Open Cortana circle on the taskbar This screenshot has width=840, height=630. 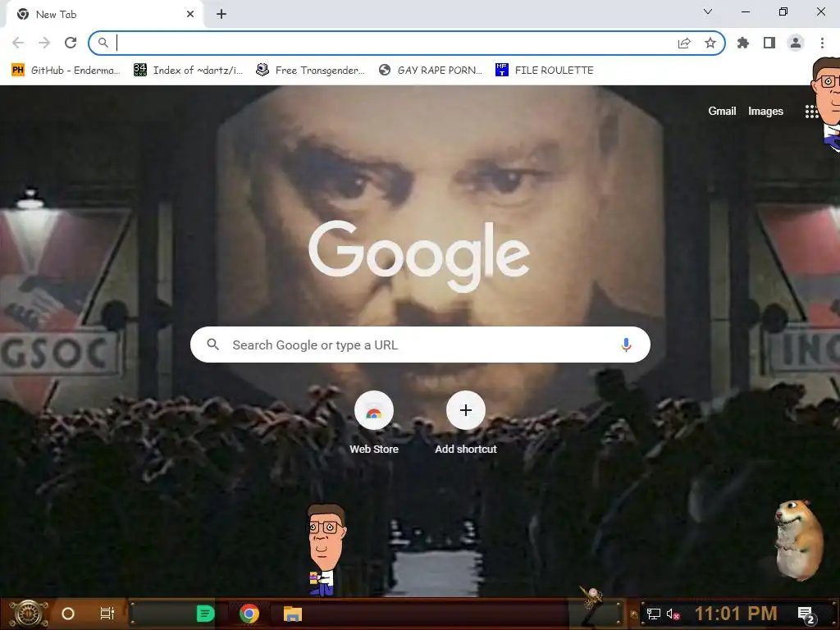point(68,614)
